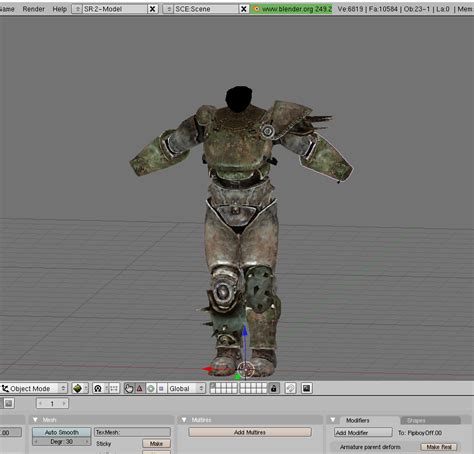474x454 pixels.
Task: Toggle move object centers only button
Action: [x=114, y=388]
